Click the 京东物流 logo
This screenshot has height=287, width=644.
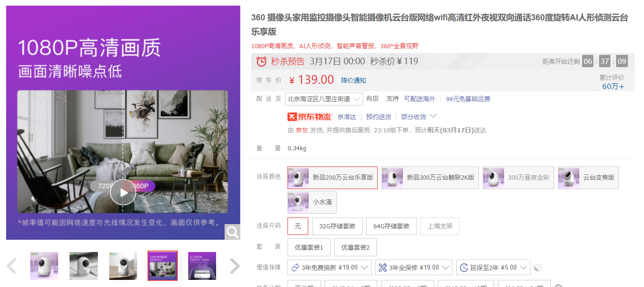pos(309,117)
